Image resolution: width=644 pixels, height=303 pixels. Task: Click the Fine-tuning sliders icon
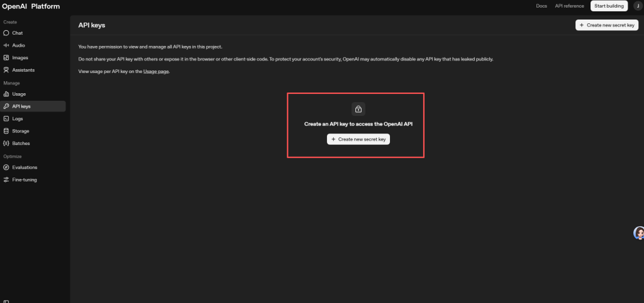coord(6,180)
